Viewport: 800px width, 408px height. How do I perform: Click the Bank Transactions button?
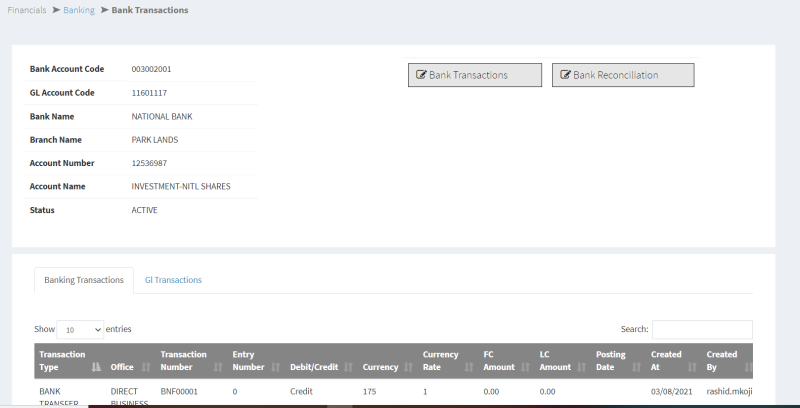[x=474, y=75]
